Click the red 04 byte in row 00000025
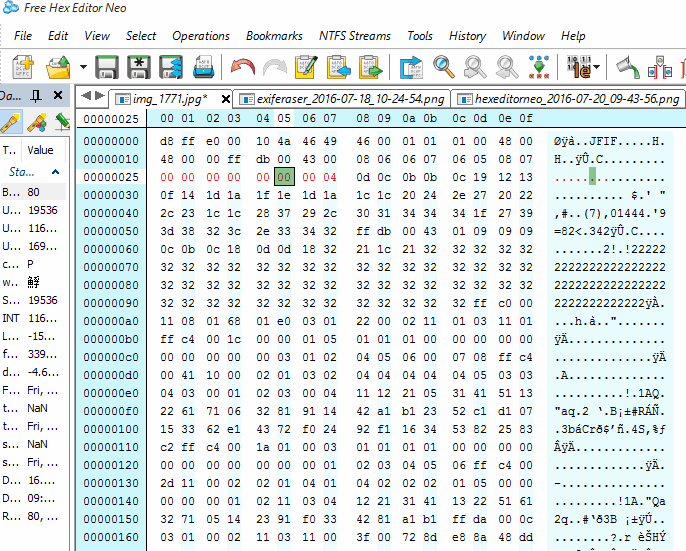 coord(330,177)
